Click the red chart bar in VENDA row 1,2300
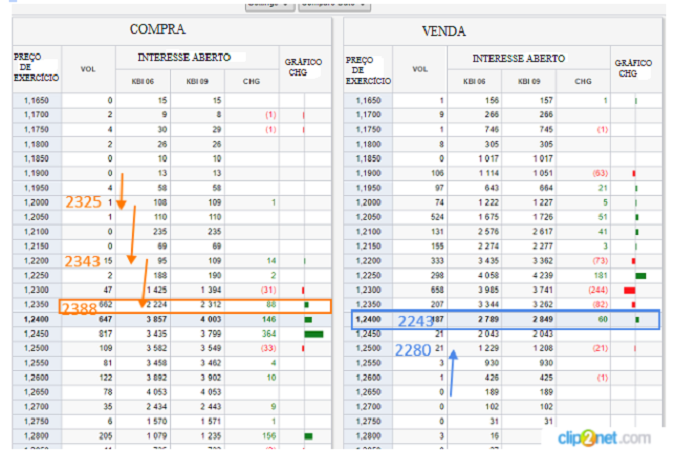Image resolution: width=675 pixels, height=450 pixels. tap(630, 290)
